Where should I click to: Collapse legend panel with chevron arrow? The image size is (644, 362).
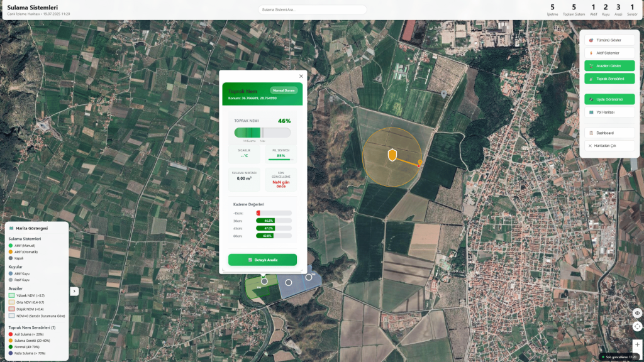[x=74, y=291]
